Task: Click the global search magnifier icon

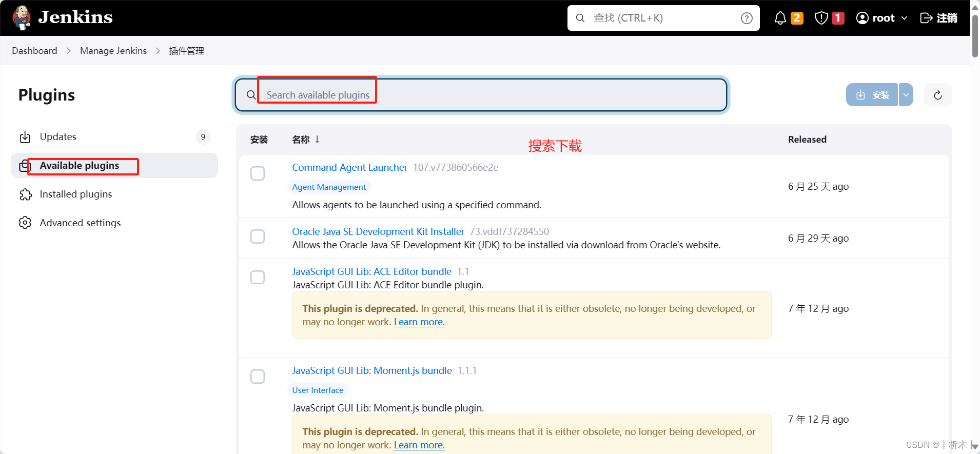Action: (580, 18)
